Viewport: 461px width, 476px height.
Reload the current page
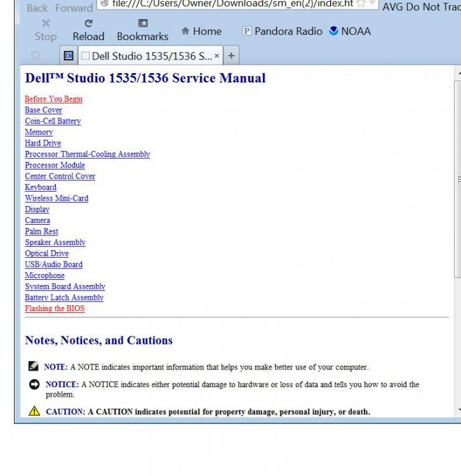coord(88,30)
